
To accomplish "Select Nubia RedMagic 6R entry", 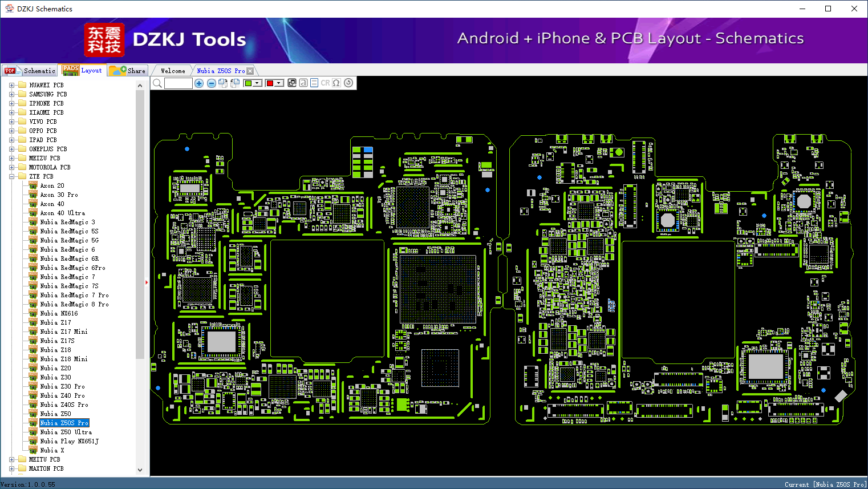I will coord(69,258).
